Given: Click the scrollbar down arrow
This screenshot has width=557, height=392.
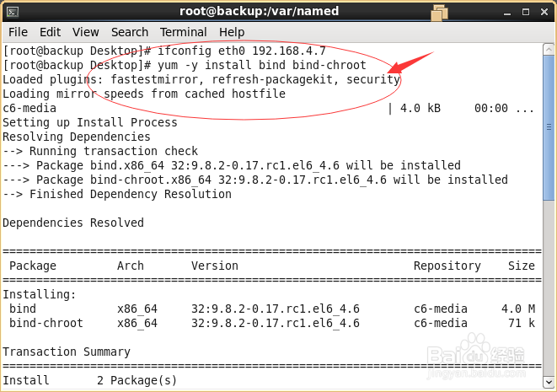Looking at the screenshot, I should (x=548, y=384).
